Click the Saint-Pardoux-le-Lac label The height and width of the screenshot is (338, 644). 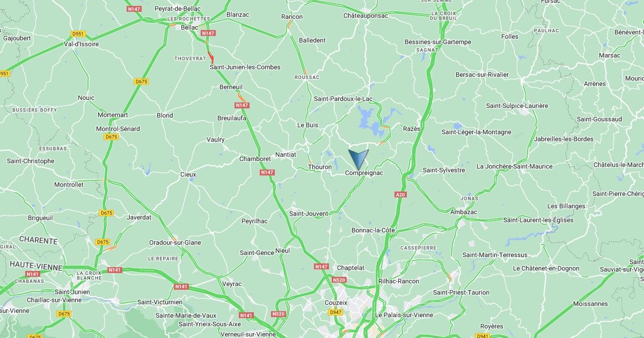[x=343, y=99]
